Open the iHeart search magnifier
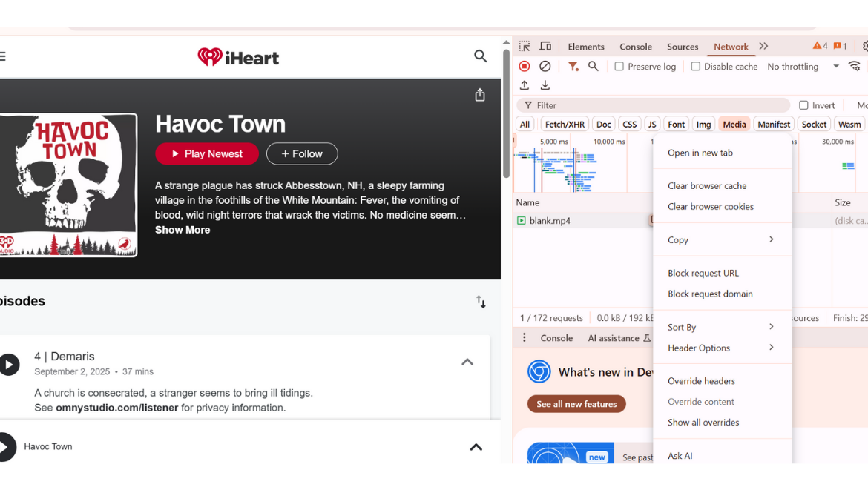Screen dimensions: 868x490 (x=481, y=56)
